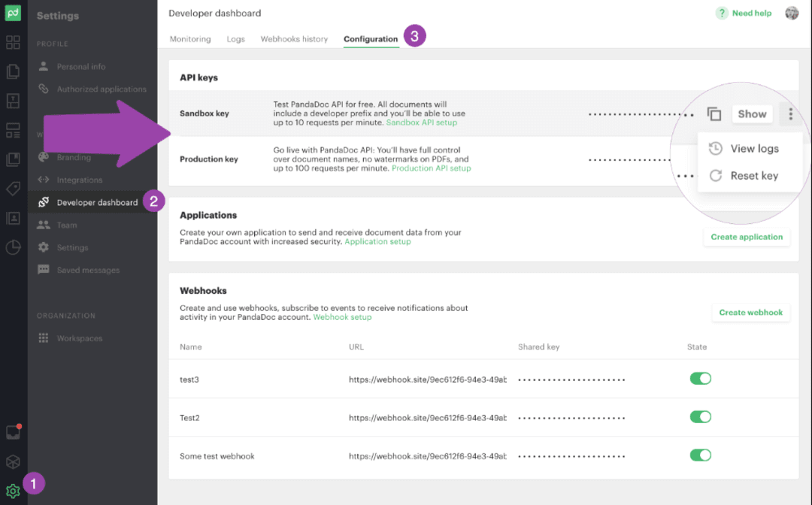Open the Need help question mark icon
Screen dimensions: 812x505
point(723,13)
